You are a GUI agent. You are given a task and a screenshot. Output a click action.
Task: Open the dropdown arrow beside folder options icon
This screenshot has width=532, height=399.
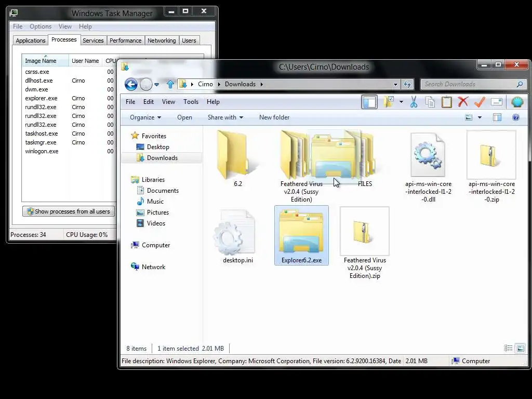(x=401, y=102)
